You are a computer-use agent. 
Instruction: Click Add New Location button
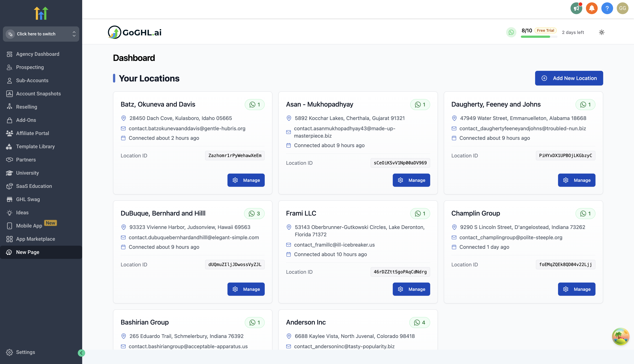click(x=569, y=78)
